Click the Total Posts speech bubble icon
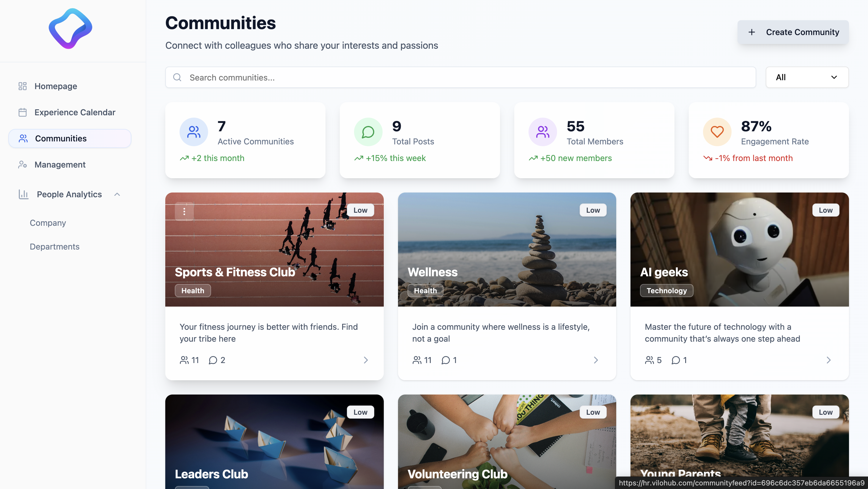This screenshot has width=868, height=489. [x=368, y=132]
